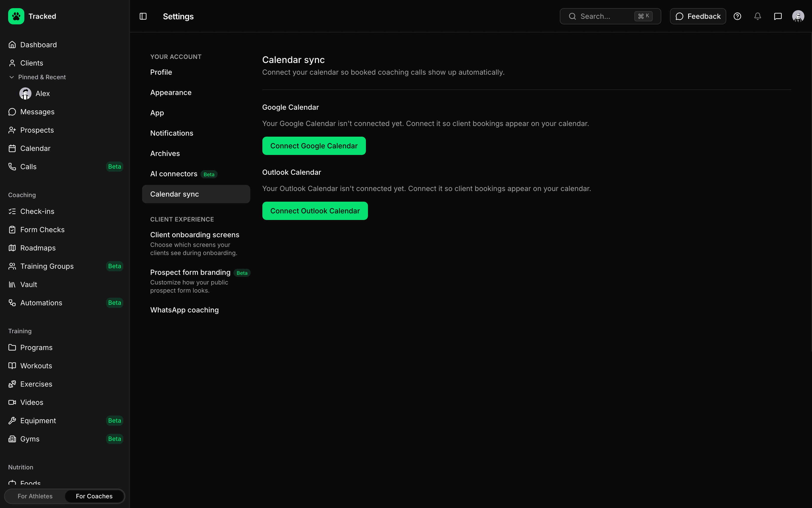
Task: Open the help question mark icon
Action: click(x=737, y=16)
